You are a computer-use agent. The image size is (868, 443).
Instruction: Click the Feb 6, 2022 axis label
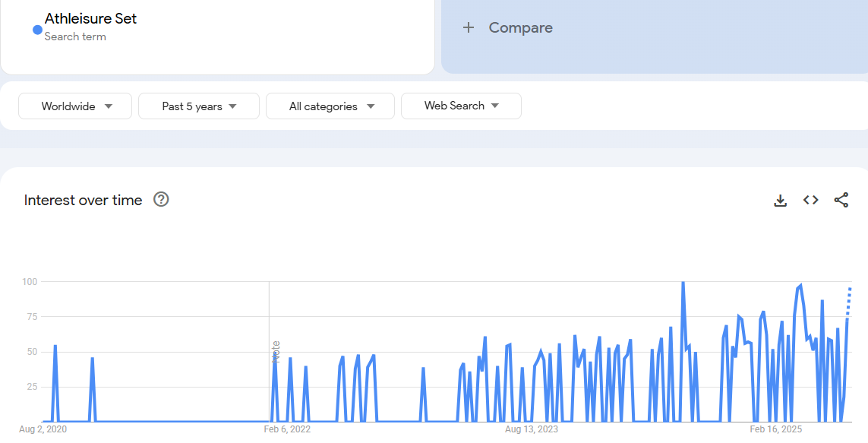(x=287, y=429)
